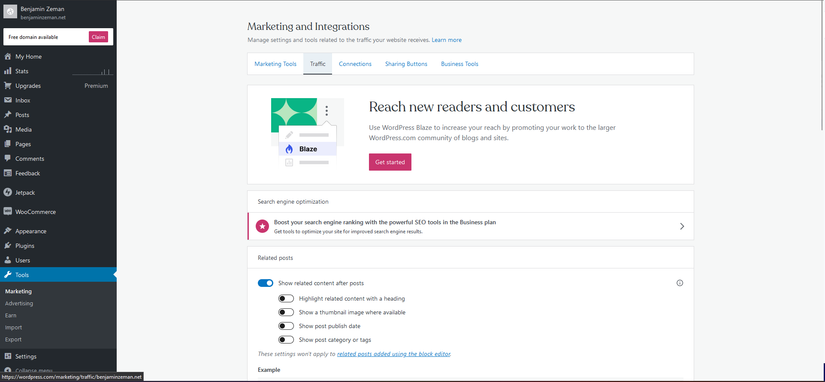Open Media via its media icon

click(x=7, y=129)
